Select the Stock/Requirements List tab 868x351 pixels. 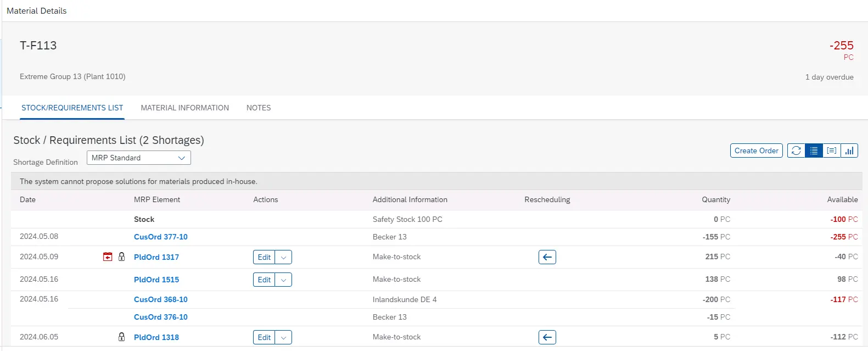pos(72,108)
